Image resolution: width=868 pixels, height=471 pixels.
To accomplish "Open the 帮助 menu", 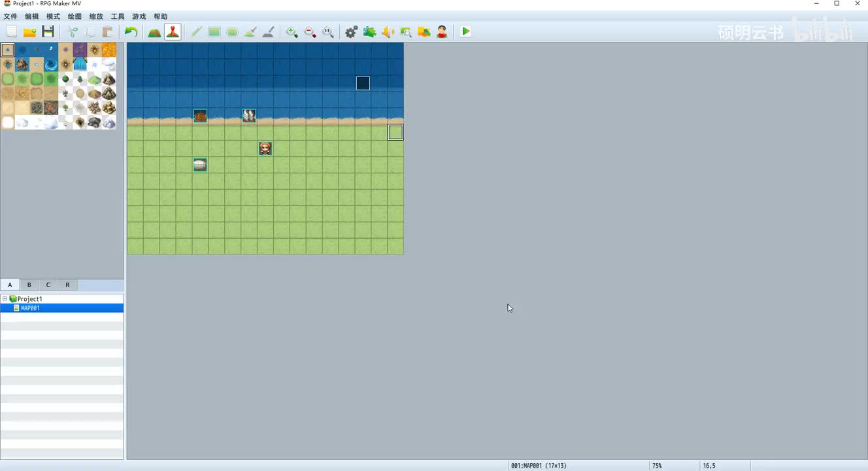I will point(161,16).
